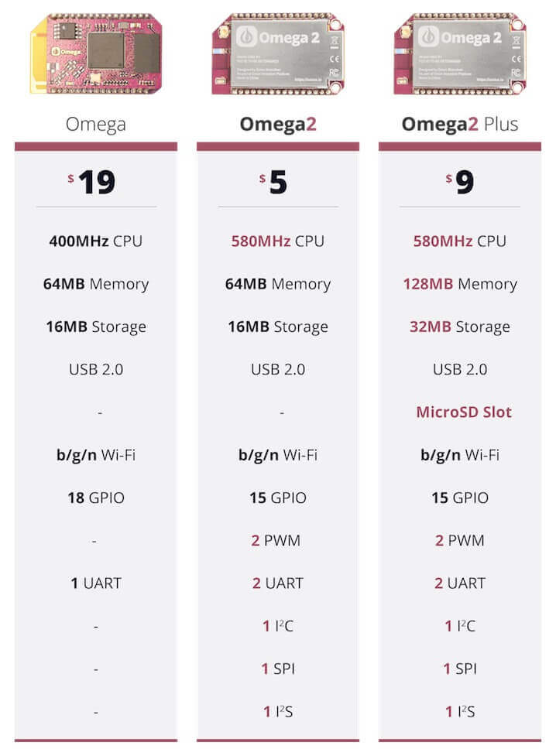This screenshot has height=756, width=556.
Task: Click 1 I²S under Omega2 Plus
Action: point(460,712)
